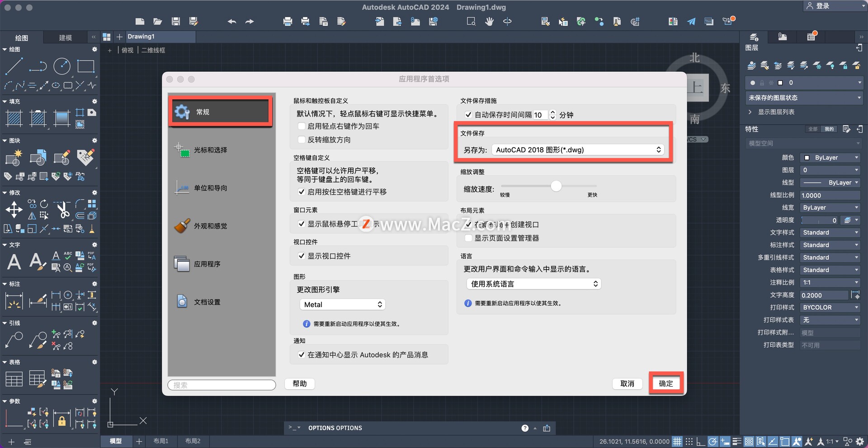The height and width of the screenshot is (448, 868).
Task: Enable tap right-click as Enter checkbox
Action: 302,126
